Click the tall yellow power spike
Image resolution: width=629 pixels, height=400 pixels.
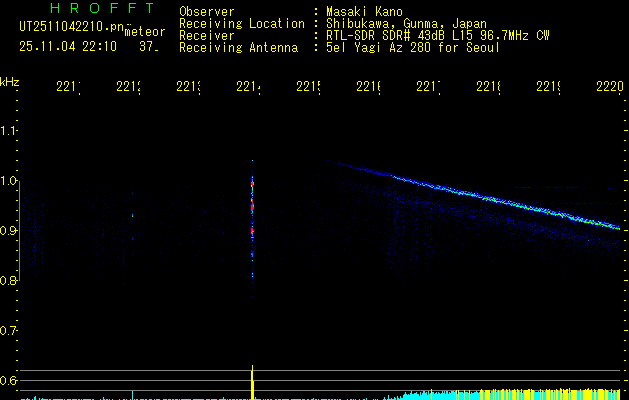[x=253, y=383]
